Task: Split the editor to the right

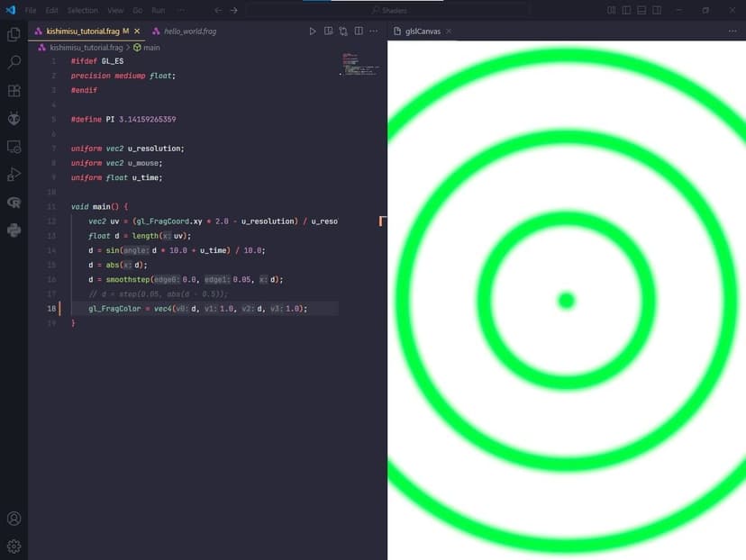Action: [x=359, y=31]
